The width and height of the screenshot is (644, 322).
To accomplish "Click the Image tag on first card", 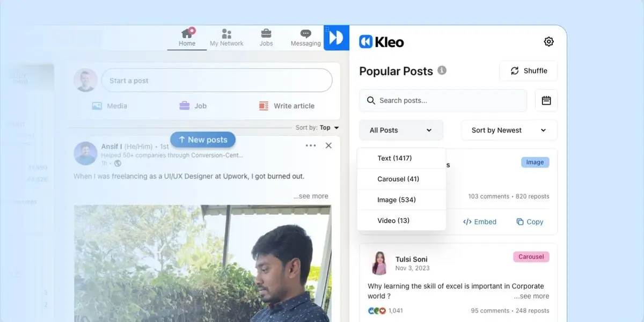I will pyautogui.click(x=535, y=162).
